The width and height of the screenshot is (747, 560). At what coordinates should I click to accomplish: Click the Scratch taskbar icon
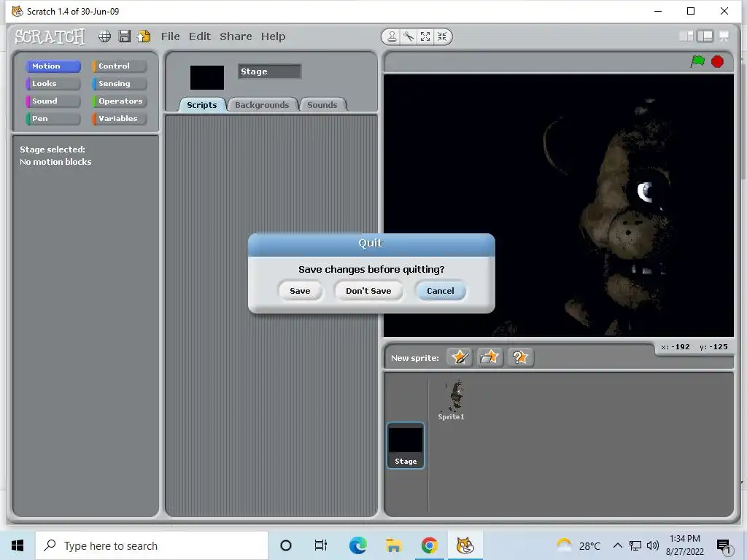[465, 545]
